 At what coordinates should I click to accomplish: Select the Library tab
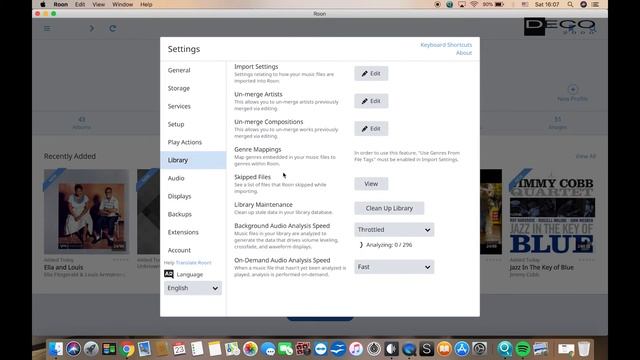[193, 160]
